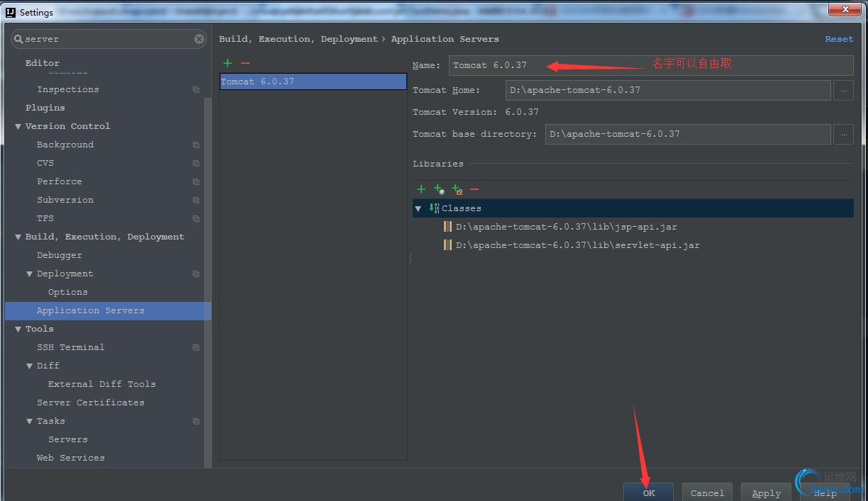
Task: Add a new application server with green plus
Action: [x=228, y=63]
